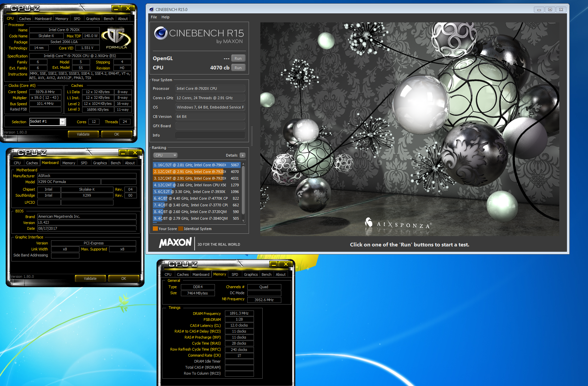Run the CPU benchmark
This screenshot has height=386, width=588.
click(238, 68)
